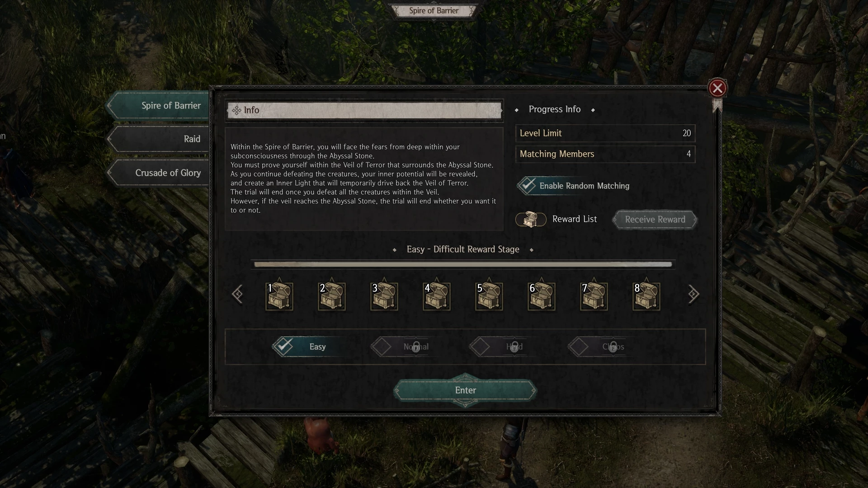Open reward chest number 1

pos(279,296)
